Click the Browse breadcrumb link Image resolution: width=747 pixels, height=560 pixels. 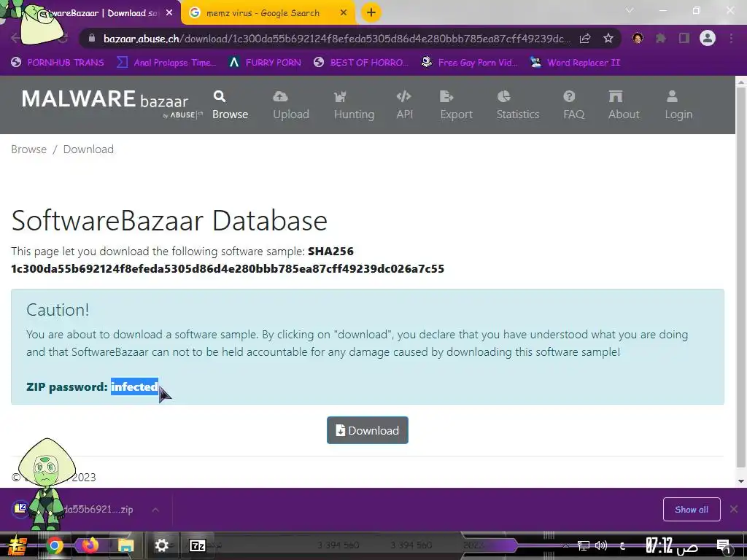click(x=28, y=149)
